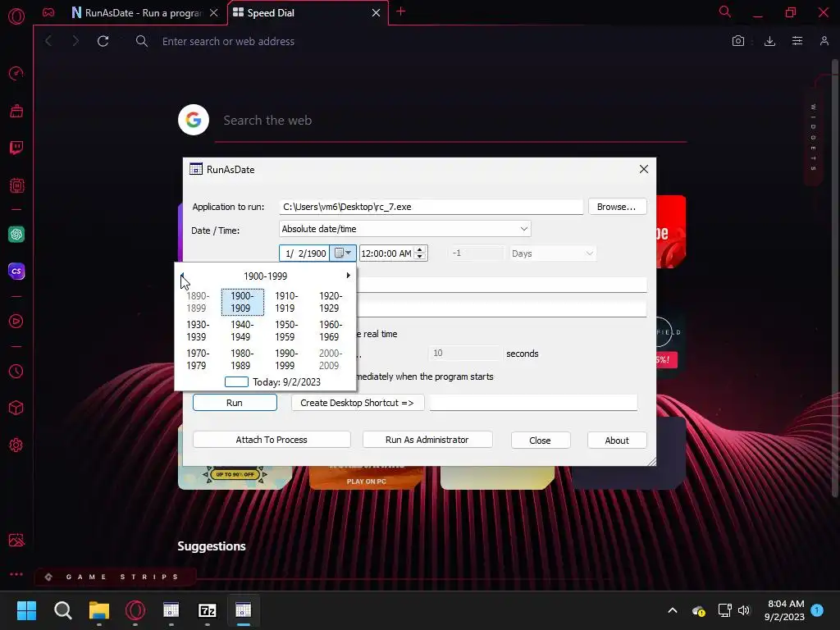The image size is (840, 630).
Task: Click the Search the web box
Action: [450, 121]
